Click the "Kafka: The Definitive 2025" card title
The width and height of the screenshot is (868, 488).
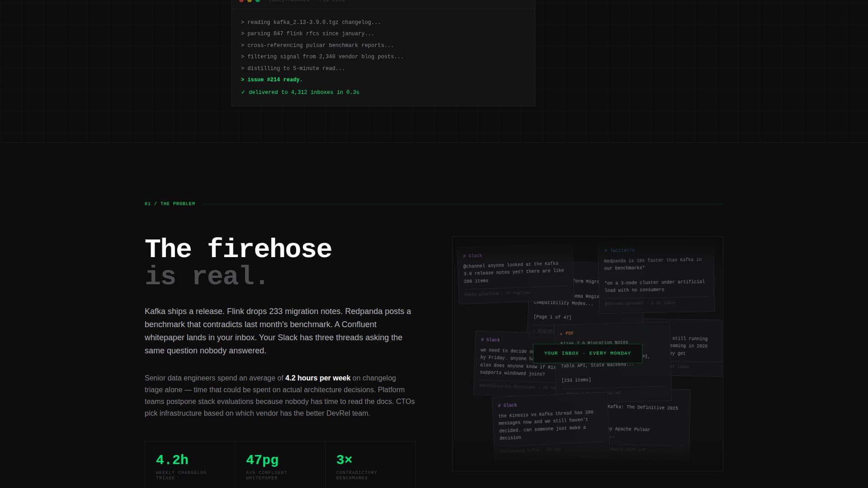tap(642, 407)
